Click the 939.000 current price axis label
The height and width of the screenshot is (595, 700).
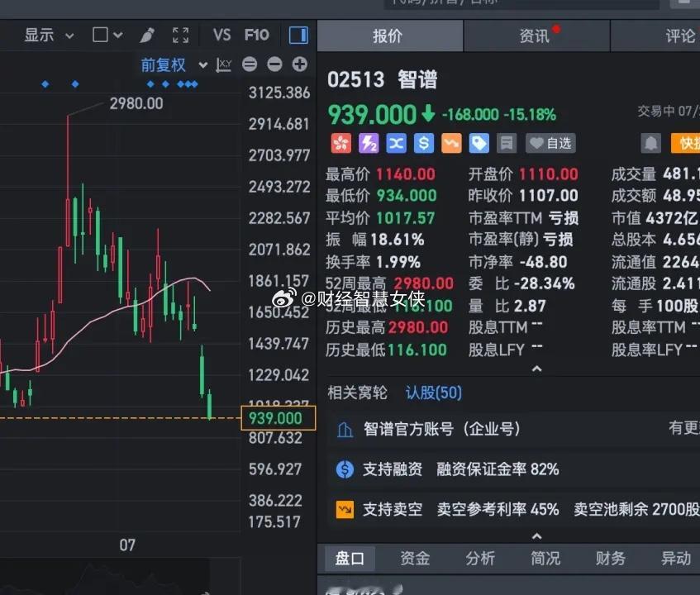coord(279,418)
